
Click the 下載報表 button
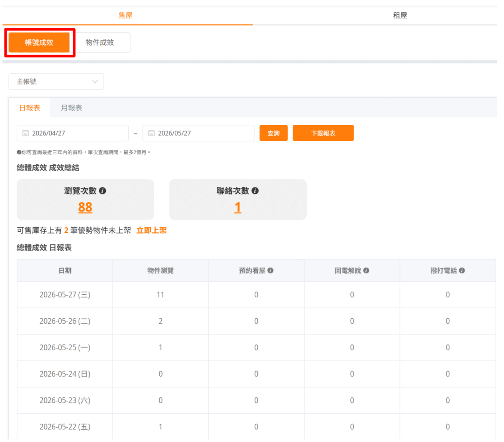click(323, 133)
